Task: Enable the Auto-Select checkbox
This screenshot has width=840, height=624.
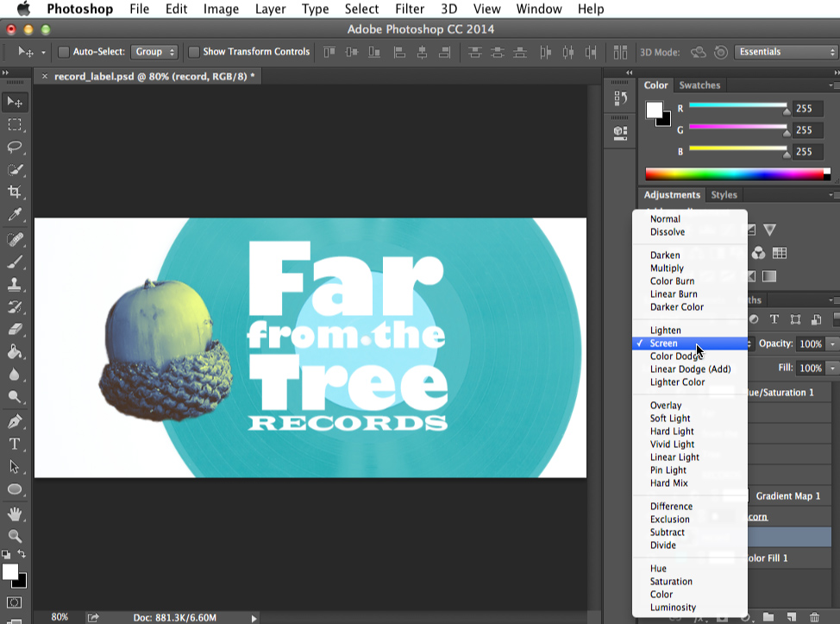Action: [x=64, y=51]
